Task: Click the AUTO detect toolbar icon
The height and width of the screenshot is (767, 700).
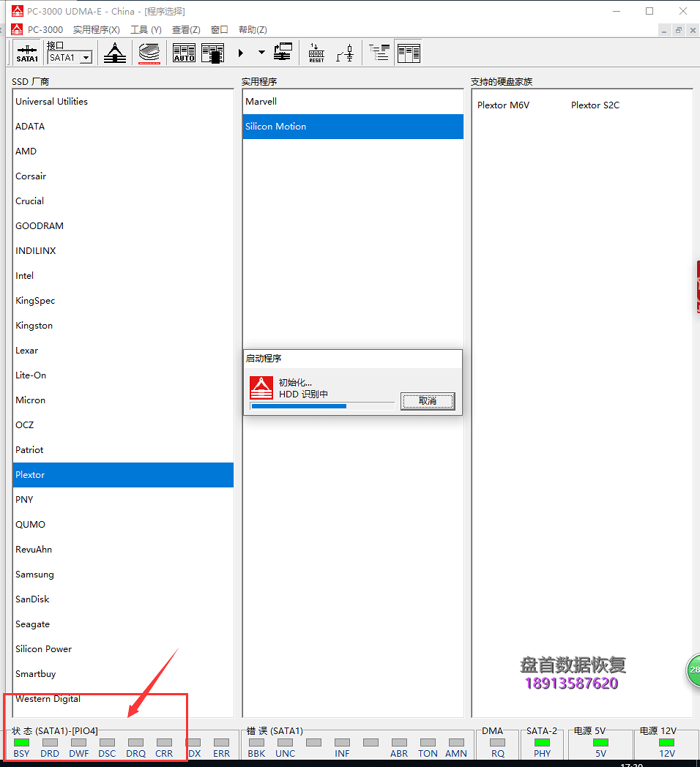Action: click(184, 53)
